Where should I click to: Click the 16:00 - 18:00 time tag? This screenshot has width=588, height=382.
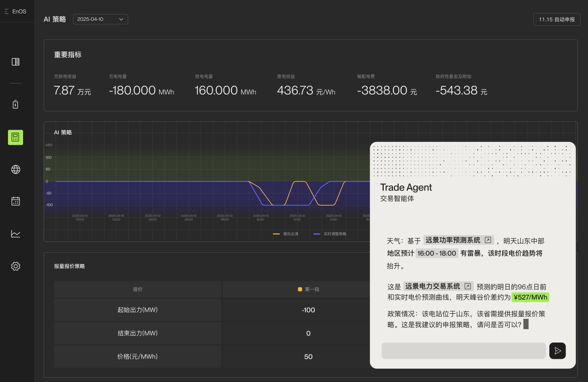click(436, 253)
